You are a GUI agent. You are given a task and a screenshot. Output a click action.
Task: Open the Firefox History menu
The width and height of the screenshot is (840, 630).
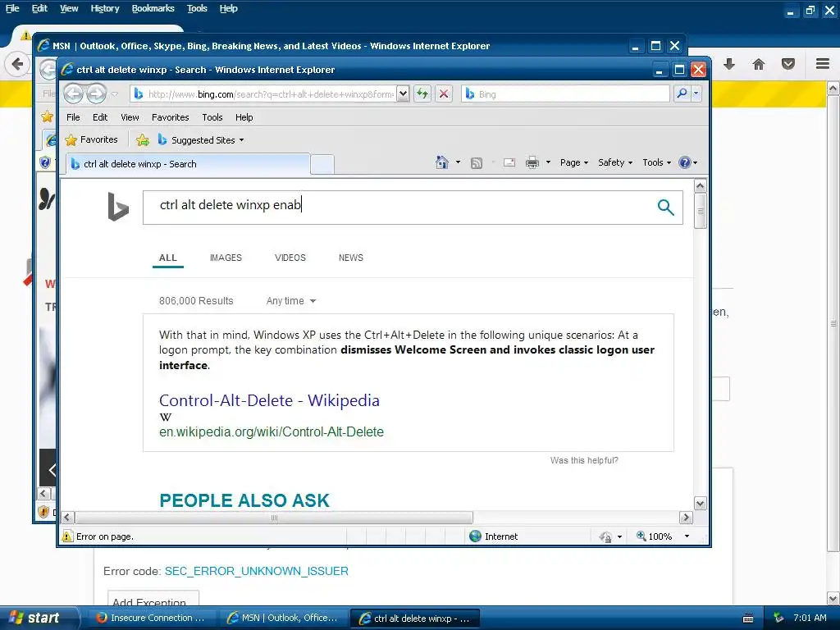point(104,8)
